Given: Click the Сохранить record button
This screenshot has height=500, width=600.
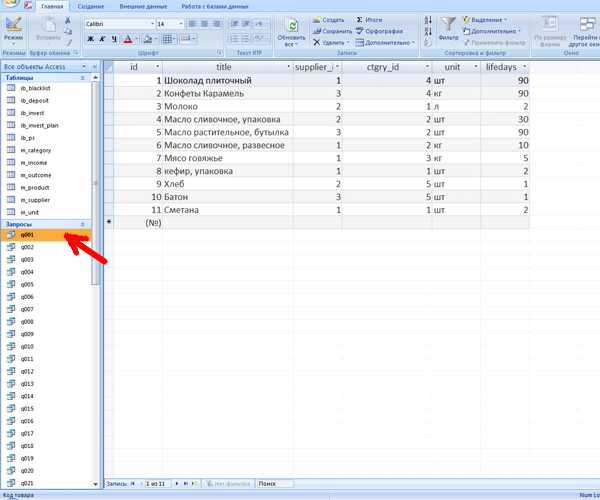Looking at the screenshot, I should click(x=331, y=31).
